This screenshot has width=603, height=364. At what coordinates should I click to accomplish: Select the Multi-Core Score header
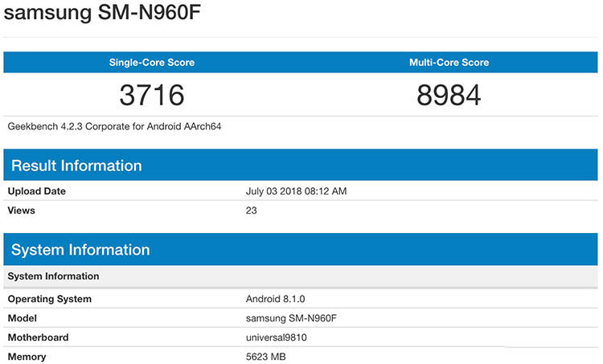[x=448, y=63]
